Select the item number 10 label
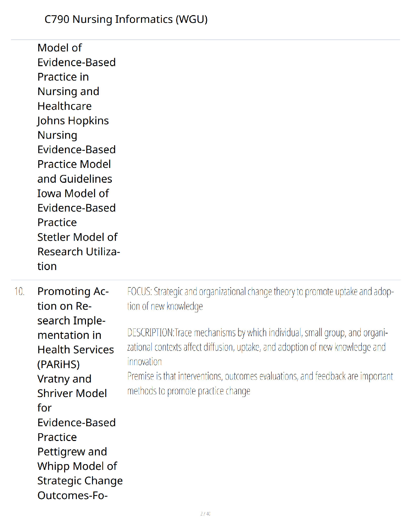This screenshot has height=532, width=411. (x=19, y=291)
